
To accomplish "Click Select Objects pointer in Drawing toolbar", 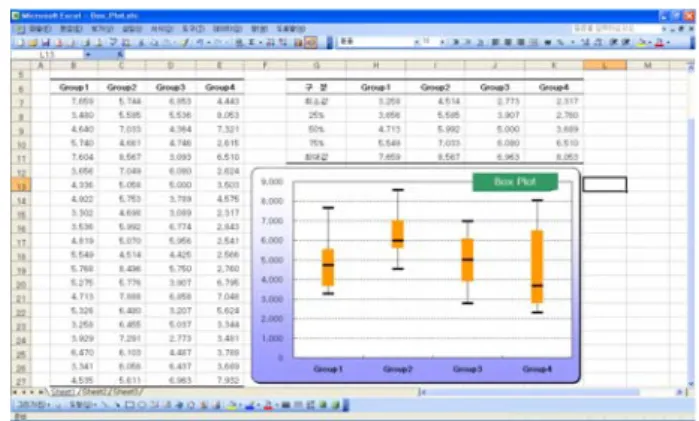I will click(x=58, y=405).
